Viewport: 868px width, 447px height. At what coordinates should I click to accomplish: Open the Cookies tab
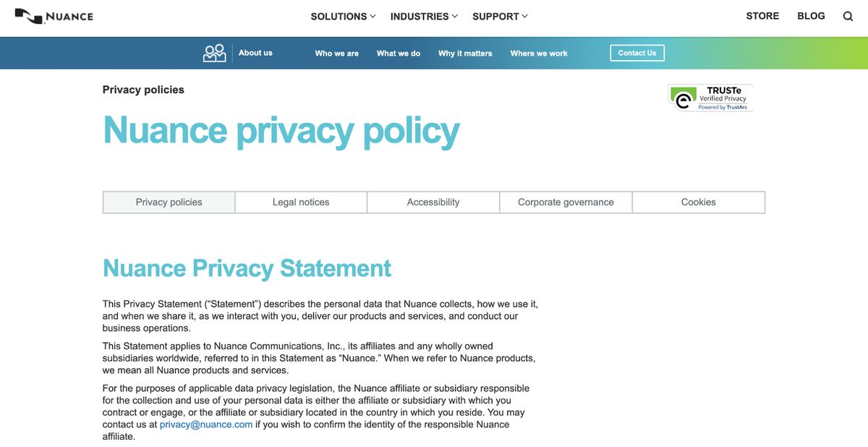(x=698, y=203)
